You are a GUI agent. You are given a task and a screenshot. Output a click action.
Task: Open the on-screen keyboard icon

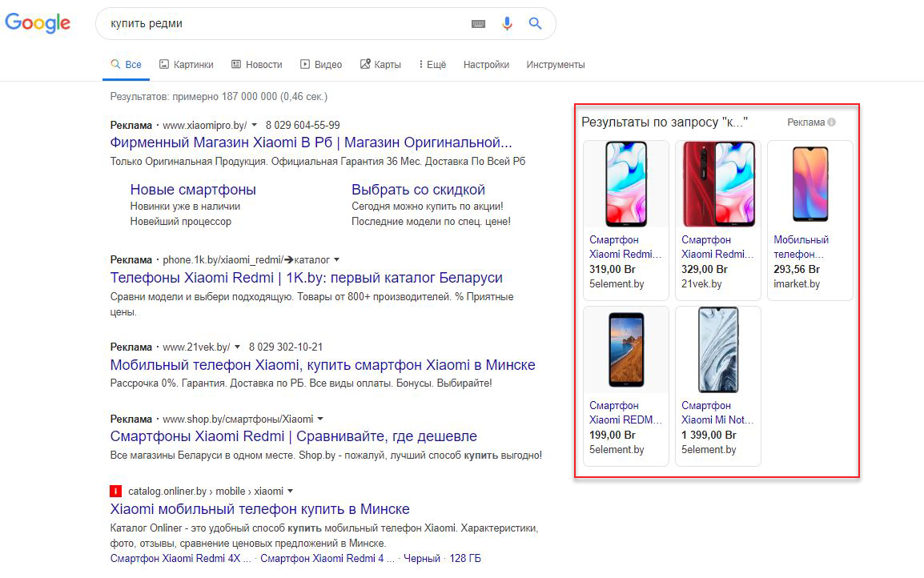478,24
